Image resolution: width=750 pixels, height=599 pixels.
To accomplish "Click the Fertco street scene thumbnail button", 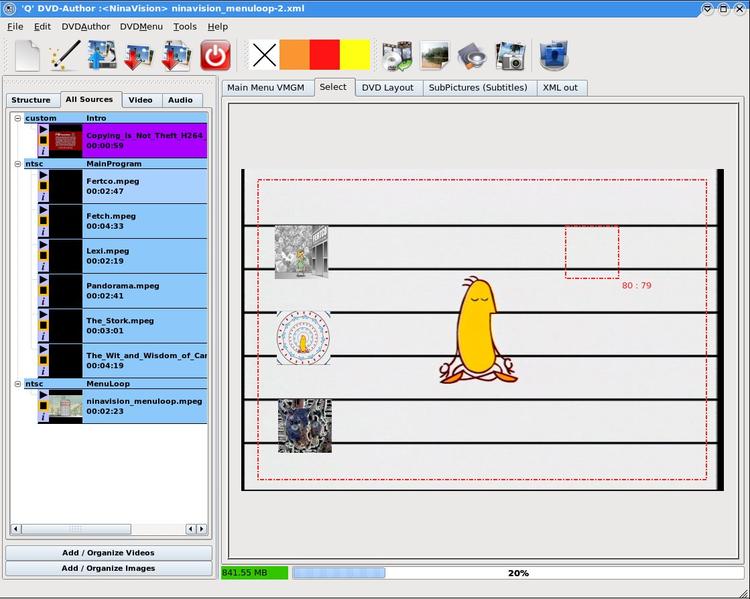I will [301, 252].
